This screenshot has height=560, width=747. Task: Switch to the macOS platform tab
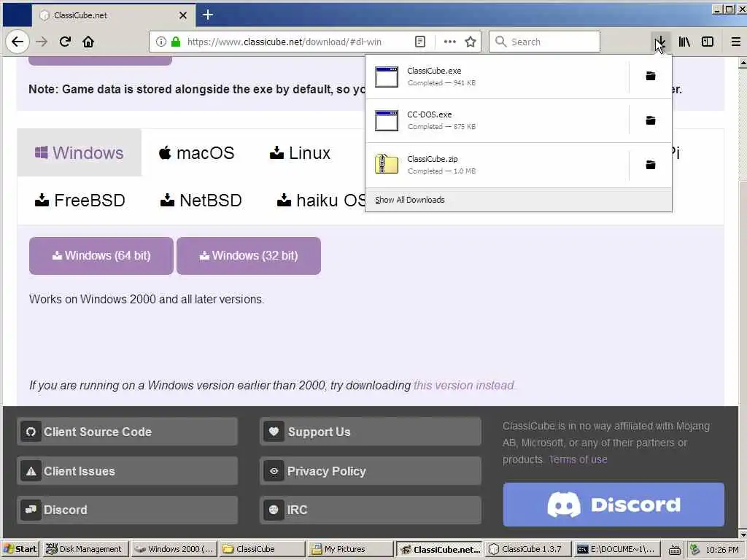click(x=196, y=153)
